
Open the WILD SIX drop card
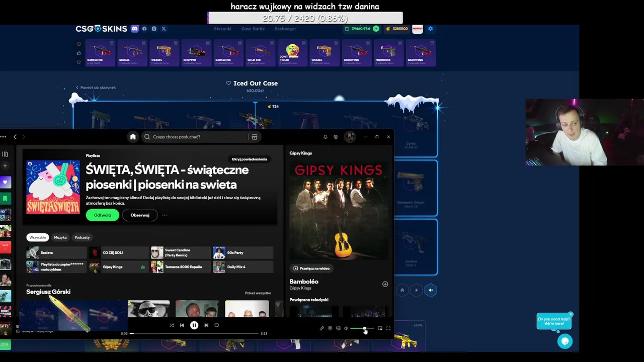point(261,53)
